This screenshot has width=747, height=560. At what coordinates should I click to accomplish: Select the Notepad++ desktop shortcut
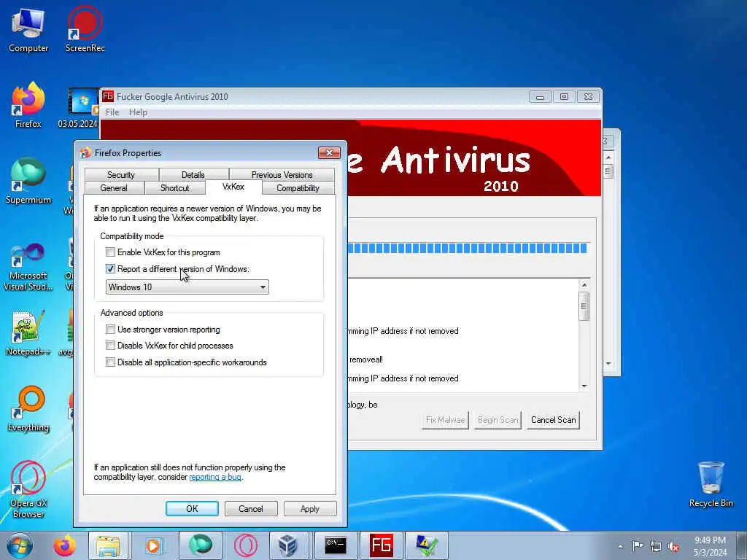pyautogui.click(x=28, y=333)
